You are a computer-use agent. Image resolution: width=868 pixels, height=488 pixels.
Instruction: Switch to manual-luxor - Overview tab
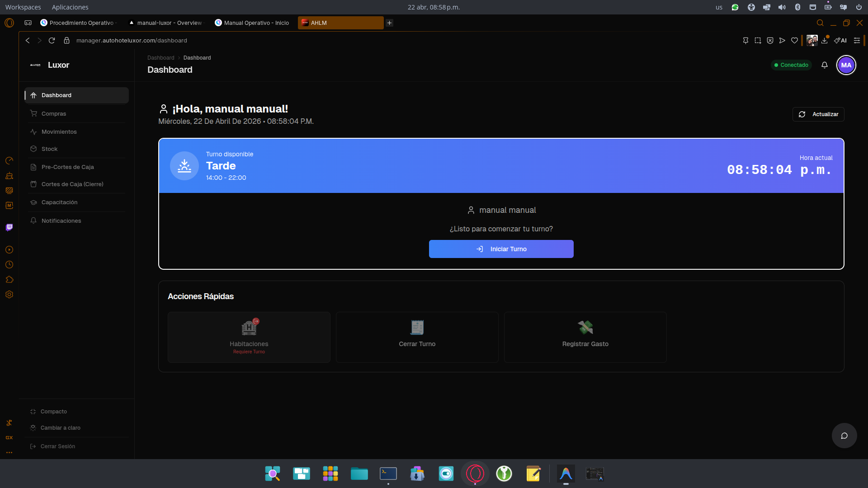pos(166,23)
